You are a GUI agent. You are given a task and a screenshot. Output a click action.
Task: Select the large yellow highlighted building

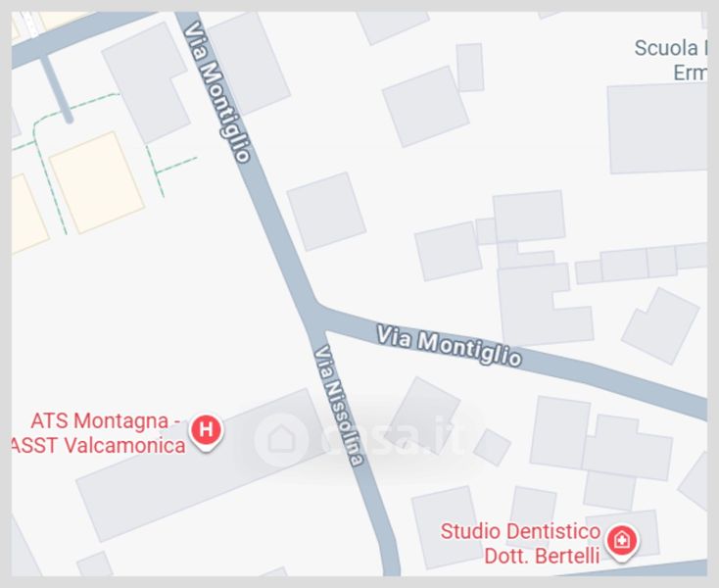point(97,182)
